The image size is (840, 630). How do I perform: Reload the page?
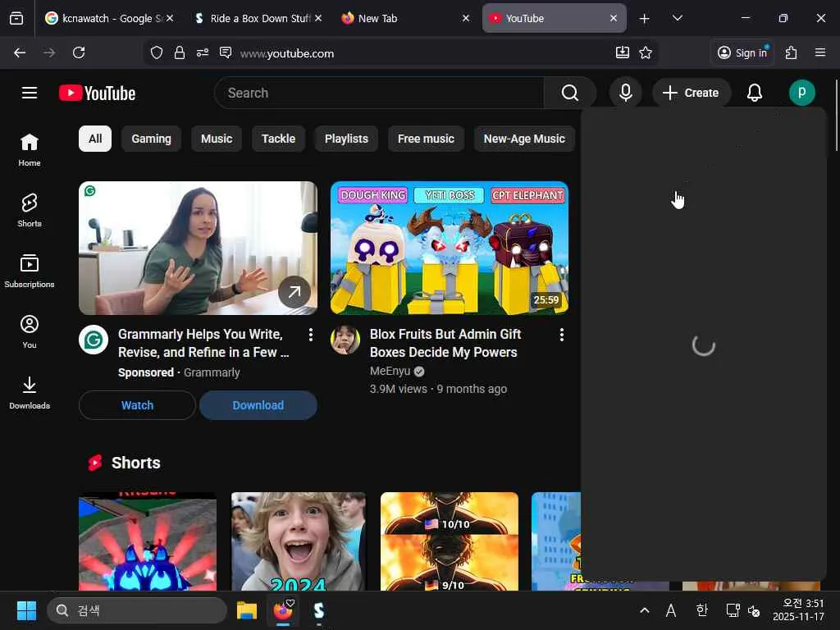79,52
